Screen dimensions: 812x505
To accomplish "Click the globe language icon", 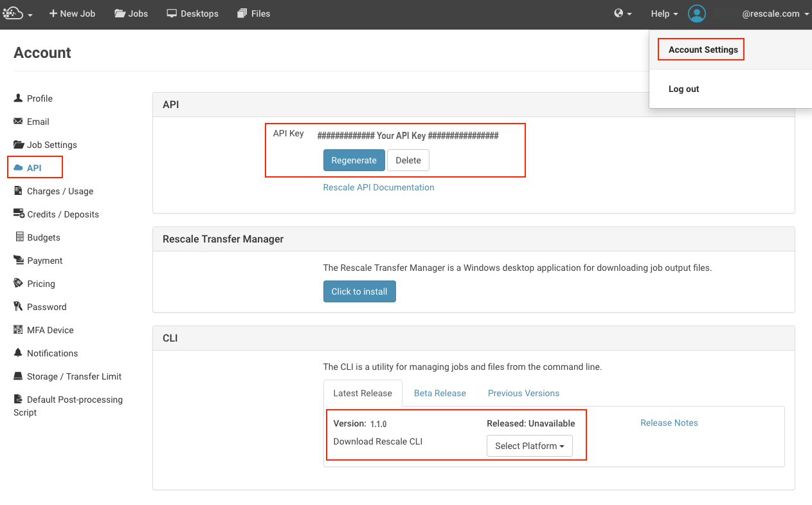I will click(x=619, y=14).
